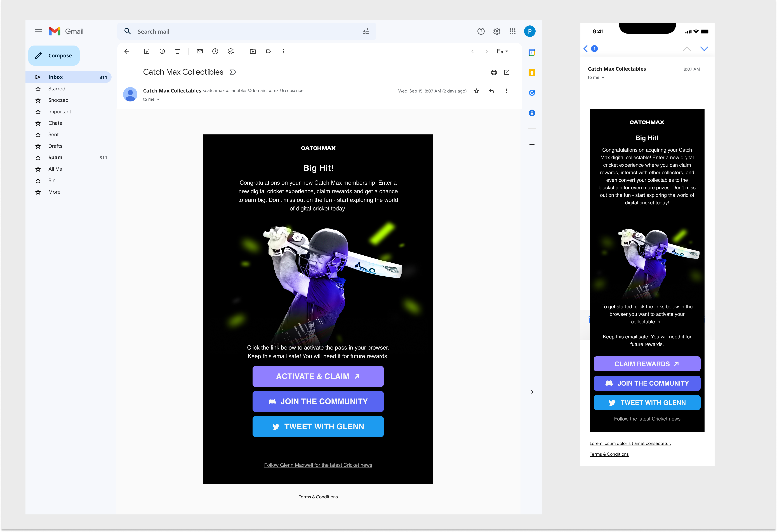Open the Bin folder

[69, 180]
